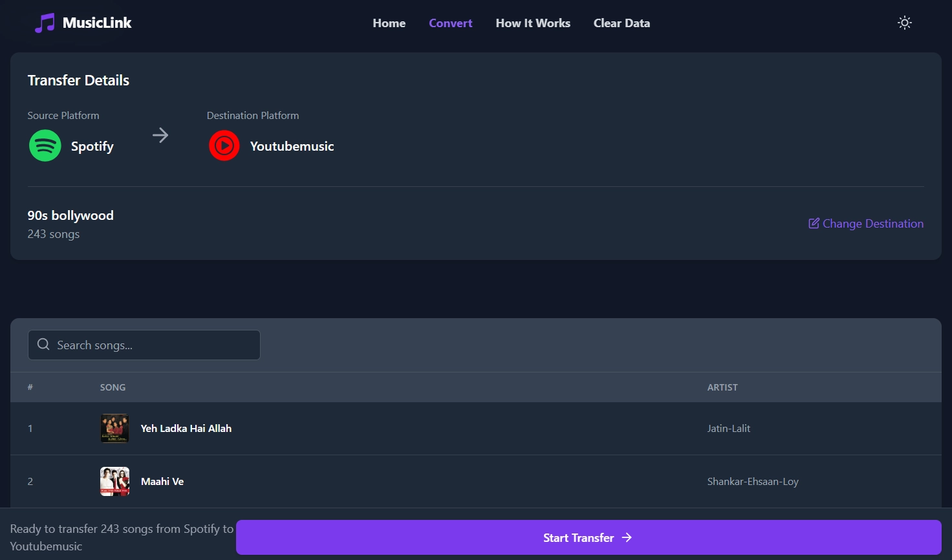952x560 pixels.
Task: Open Change Destination to pick another platform
Action: [x=873, y=223]
